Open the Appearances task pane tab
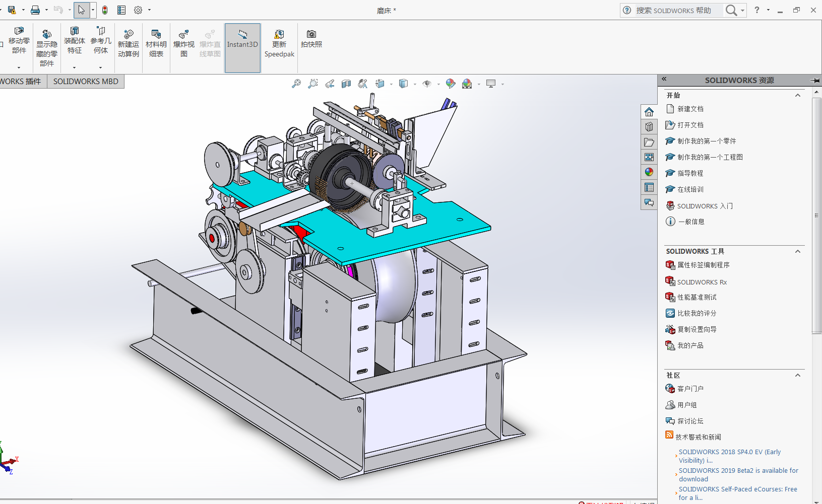 click(x=649, y=172)
